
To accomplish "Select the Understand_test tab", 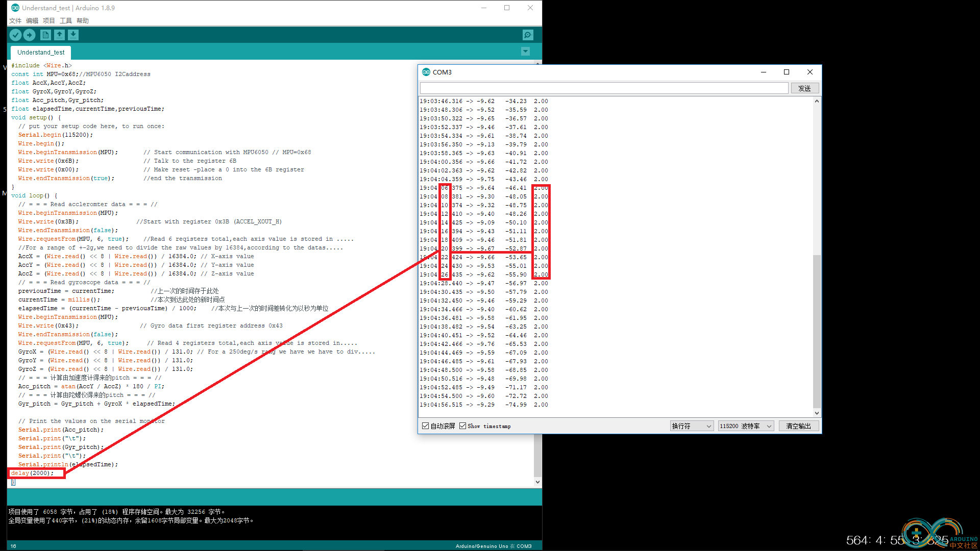I will pyautogui.click(x=41, y=53).
